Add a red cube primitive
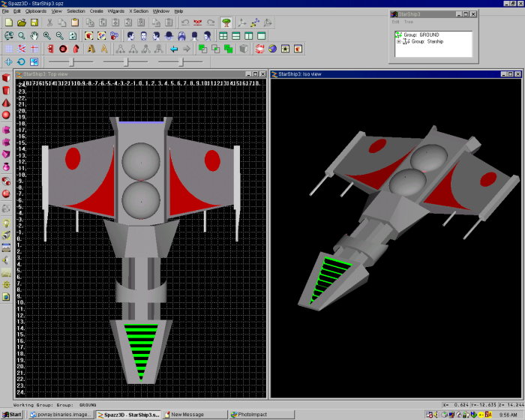Image resolution: width=525 pixels, height=420 pixels. (6, 78)
